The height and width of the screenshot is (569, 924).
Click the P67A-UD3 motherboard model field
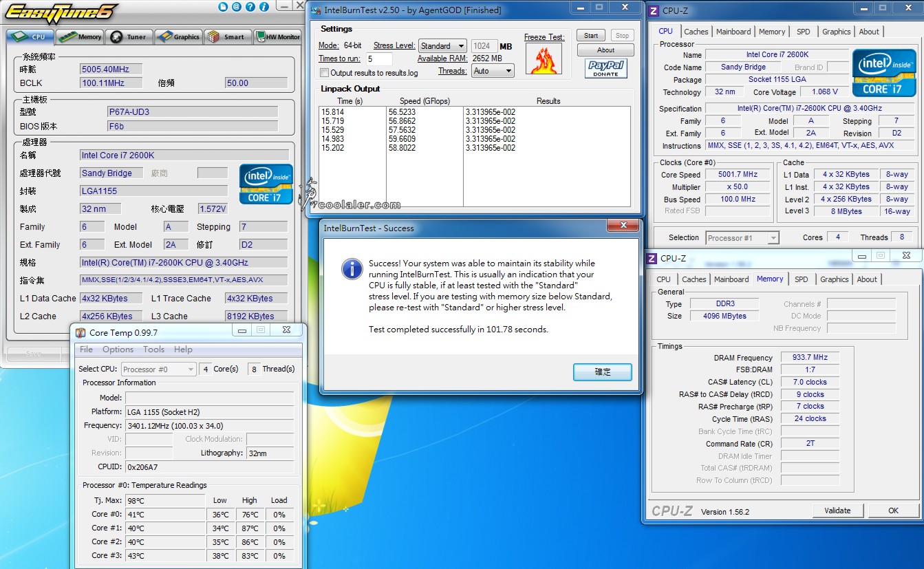(x=193, y=111)
